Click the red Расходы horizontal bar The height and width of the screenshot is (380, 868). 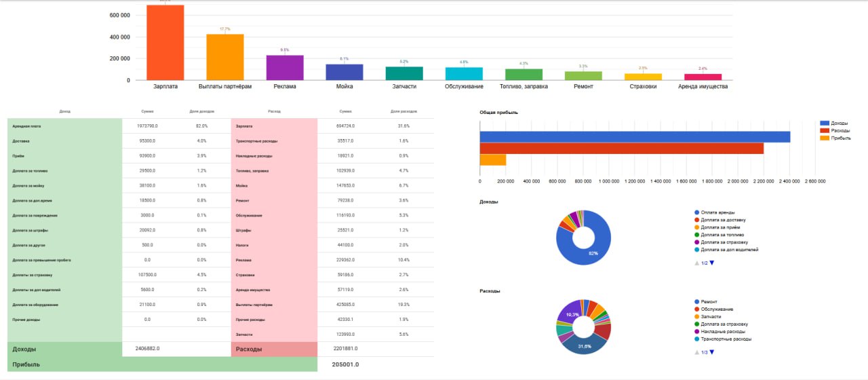[x=620, y=149]
